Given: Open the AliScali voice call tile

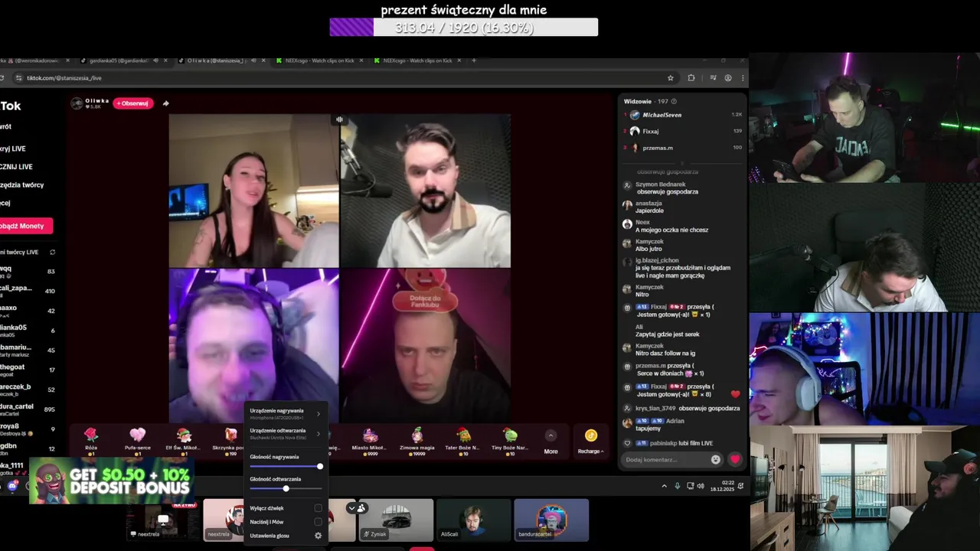Looking at the screenshot, I should tap(474, 520).
